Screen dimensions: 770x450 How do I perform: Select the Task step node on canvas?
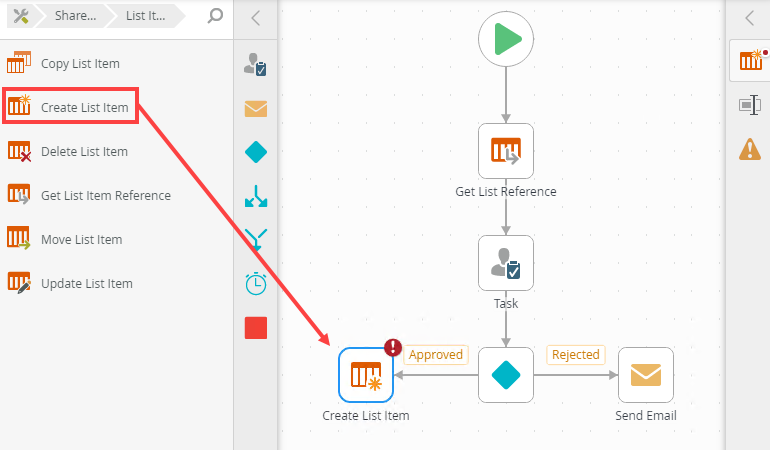click(x=506, y=263)
